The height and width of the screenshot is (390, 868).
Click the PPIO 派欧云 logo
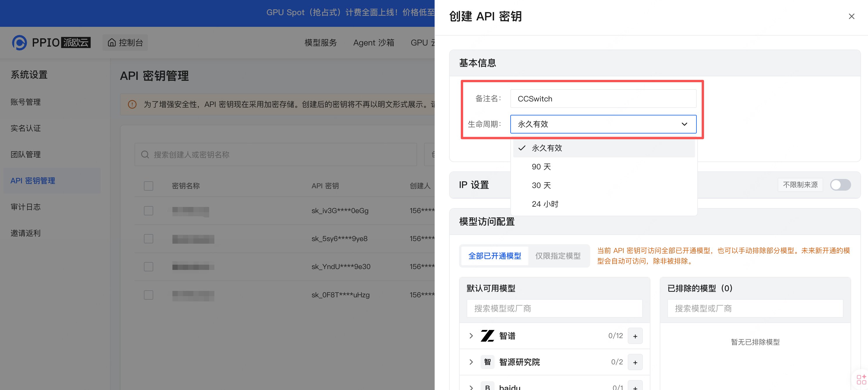tap(51, 43)
